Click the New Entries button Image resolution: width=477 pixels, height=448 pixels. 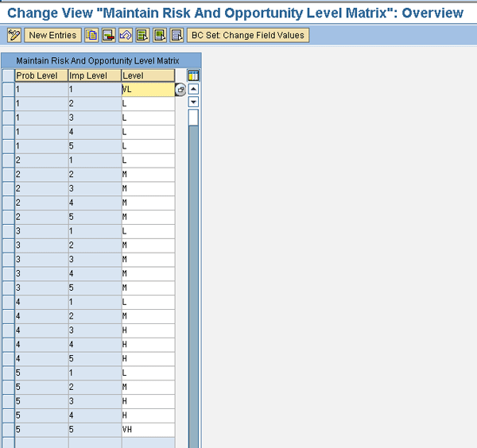(52, 35)
